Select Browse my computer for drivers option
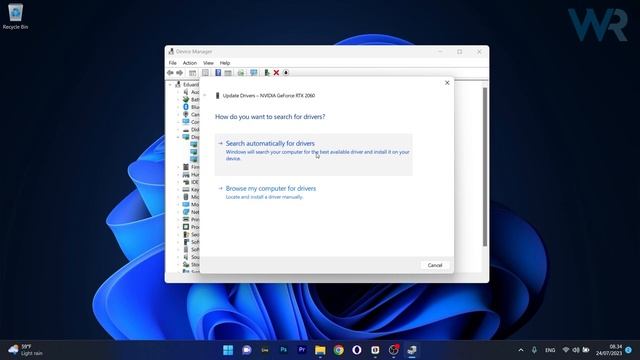The height and width of the screenshot is (360, 640). point(313,192)
